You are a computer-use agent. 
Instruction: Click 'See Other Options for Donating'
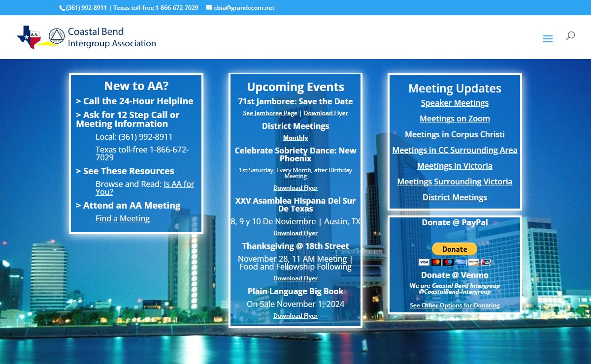click(x=455, y=305)
